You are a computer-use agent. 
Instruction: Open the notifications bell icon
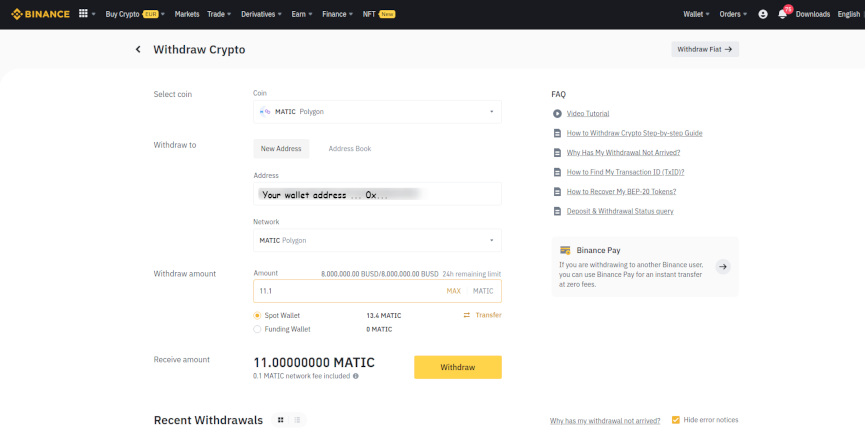tap(782, 14)
